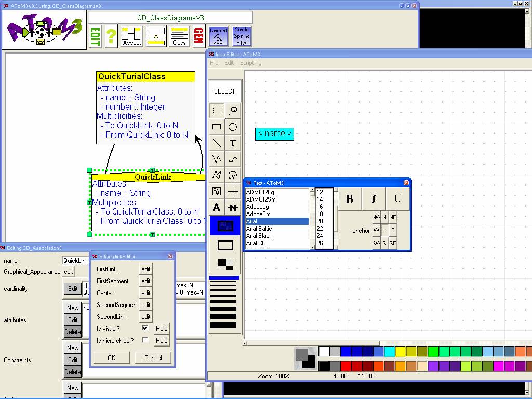Pick the closed smooth shape tool

tap(232, 175)
